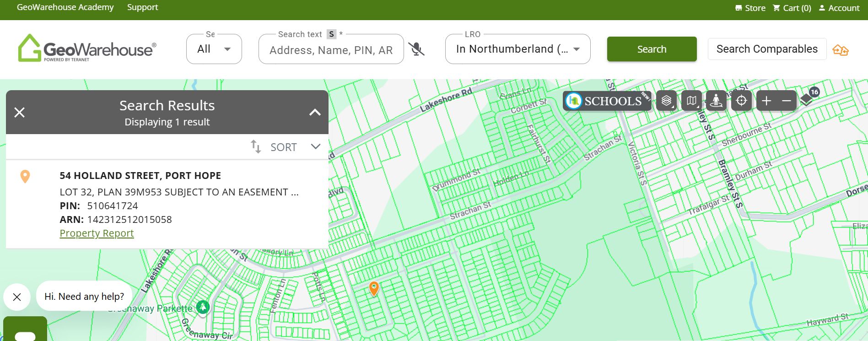Image resolution: width=868 pixels, height=341 pixels.
Task: Activate the street view pegman tool
Action: (716, 101)
